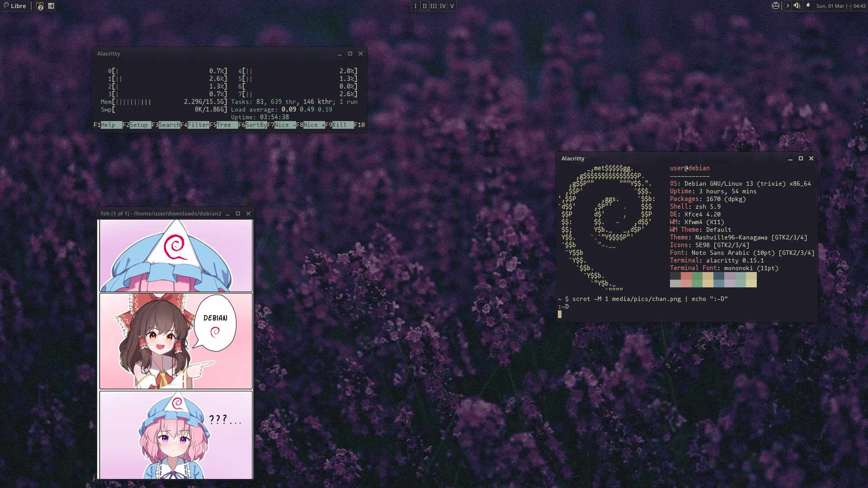Open F6 SortBy in htop

coord(255,125)
